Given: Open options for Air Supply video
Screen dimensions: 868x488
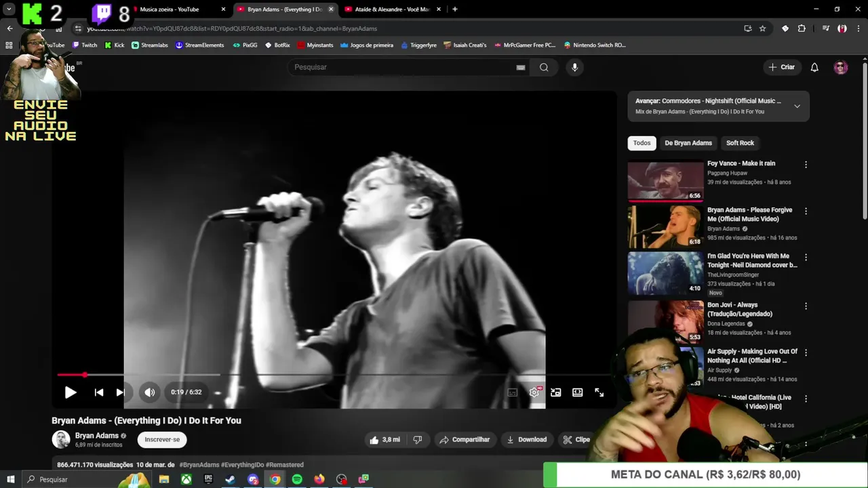Looking at the screenshot, I should 806,352.
